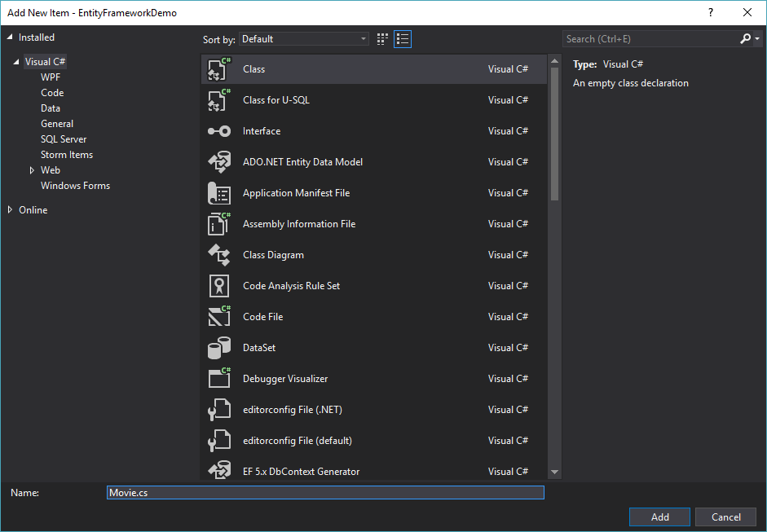Click the Add button
The width and height of the screenshot is (767, 532).
point(659,517)
